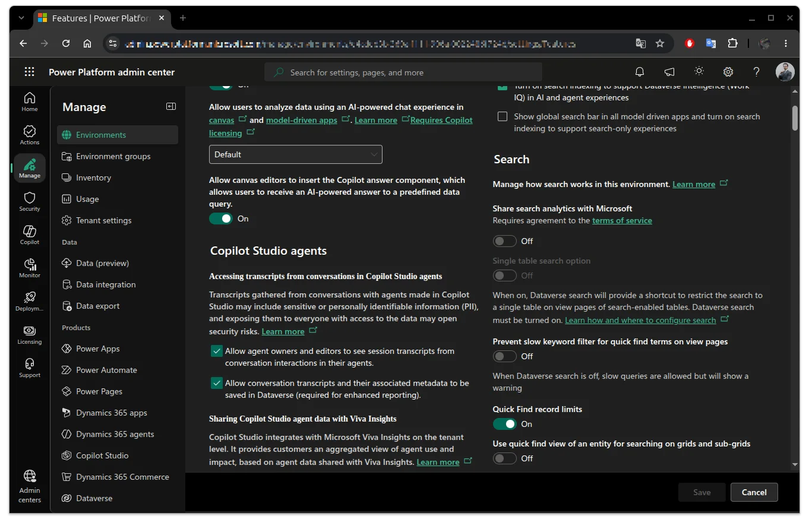
Task: Open browser extensions puzzle icon
Action: [732, 43]
